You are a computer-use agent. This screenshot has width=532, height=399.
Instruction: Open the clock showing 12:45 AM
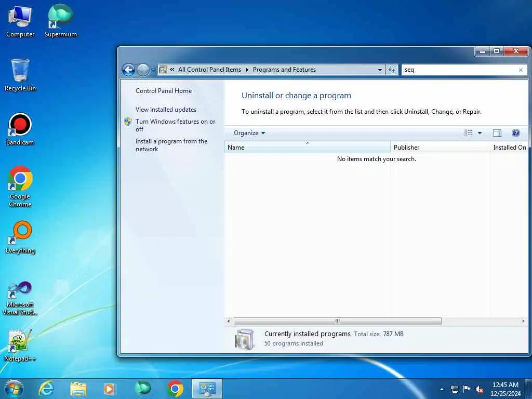(x=505, y=389)
